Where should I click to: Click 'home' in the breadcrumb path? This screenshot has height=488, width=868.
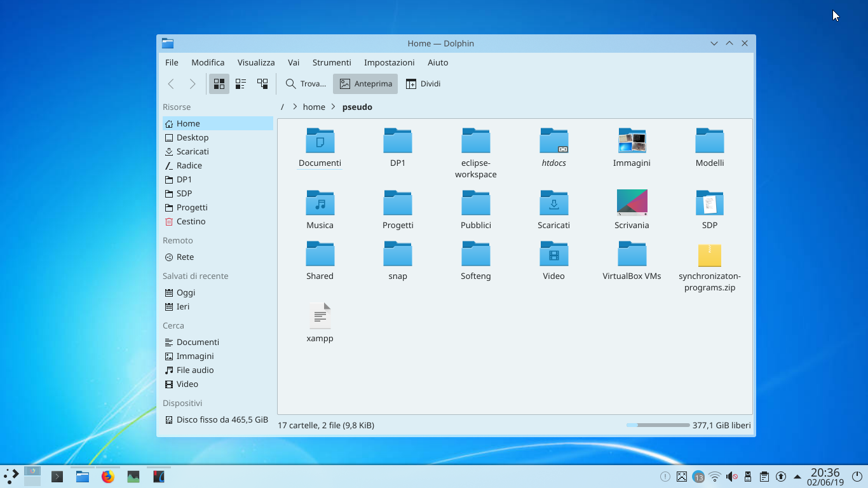[x=314, y=107]
